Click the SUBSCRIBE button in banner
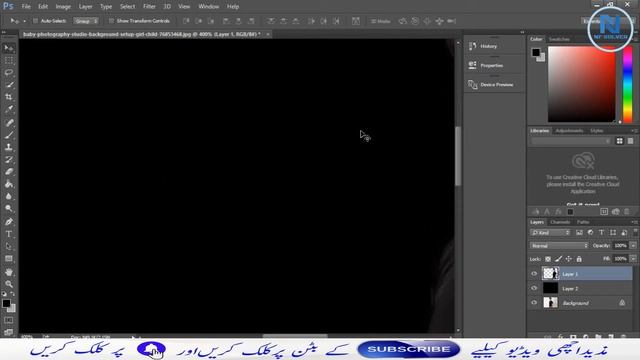 point(409,349)
